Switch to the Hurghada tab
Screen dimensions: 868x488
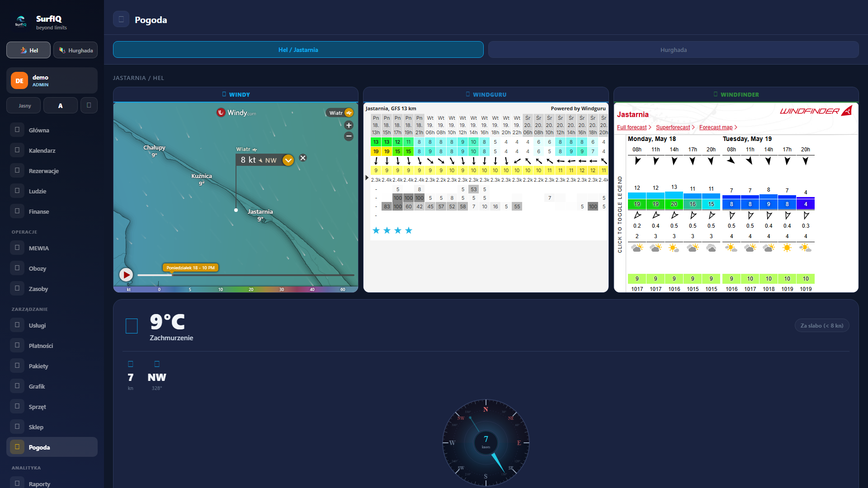click(674, 50)
